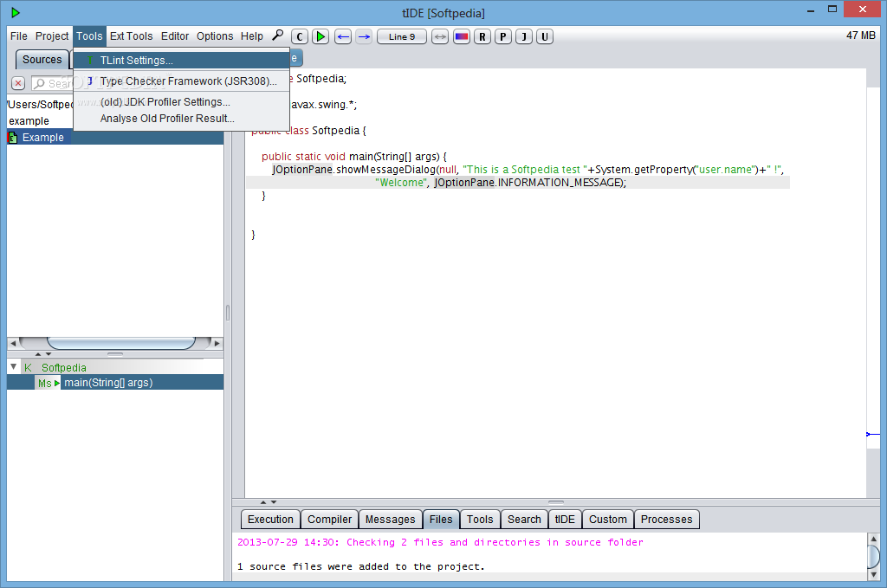
Task: Open the File menu
Action: pos(19,36)
